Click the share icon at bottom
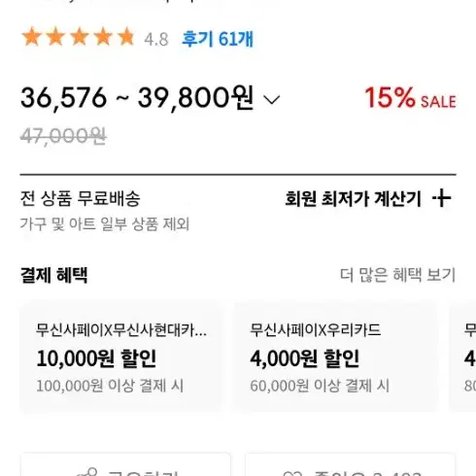The height and width of the screenshot is (476, 476). point(87,472)
